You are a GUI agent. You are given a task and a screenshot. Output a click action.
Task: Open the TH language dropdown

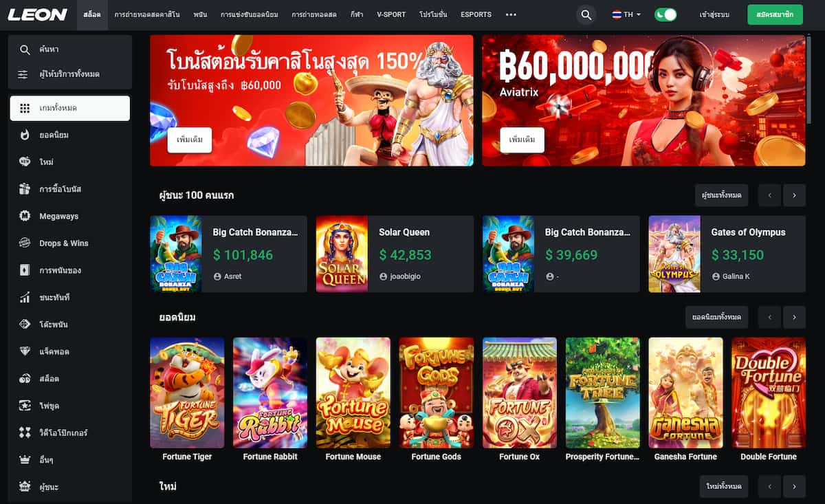626,14
